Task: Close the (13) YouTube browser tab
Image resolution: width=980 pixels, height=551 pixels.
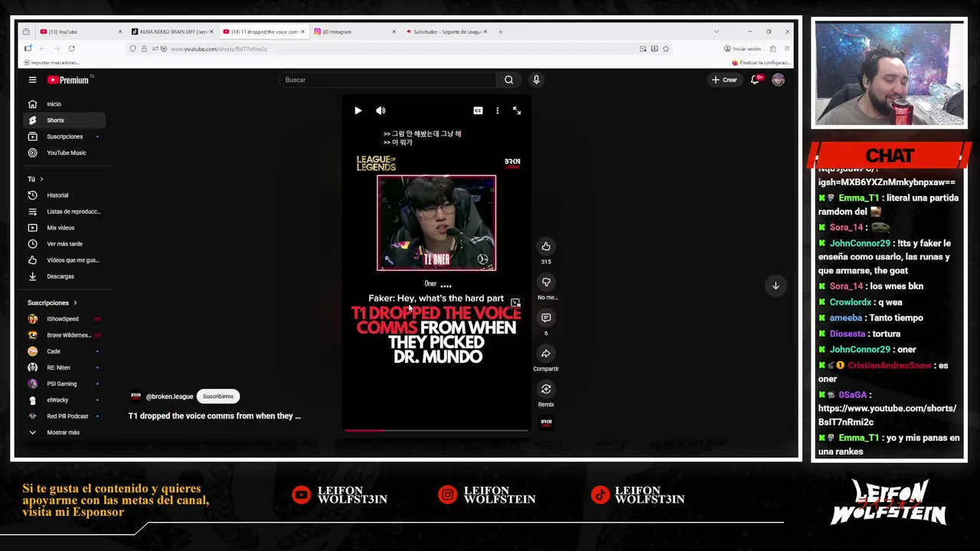Action: pos(120,31)
